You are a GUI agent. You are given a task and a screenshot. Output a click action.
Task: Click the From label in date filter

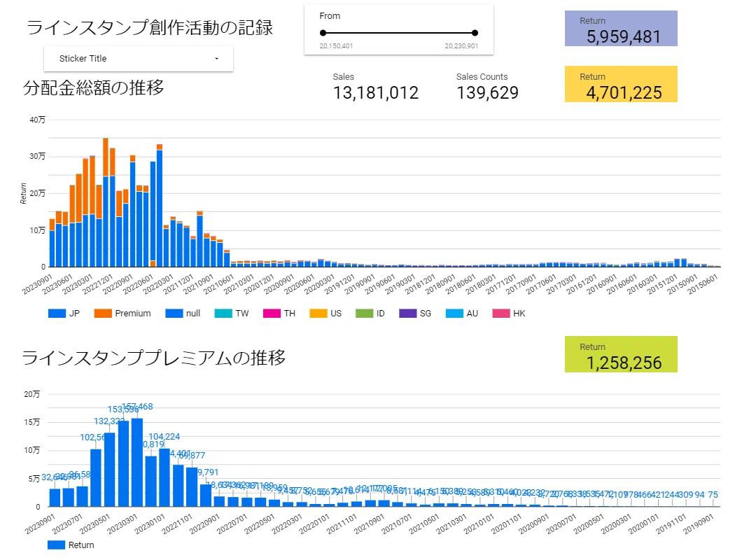tap(330, 16)
